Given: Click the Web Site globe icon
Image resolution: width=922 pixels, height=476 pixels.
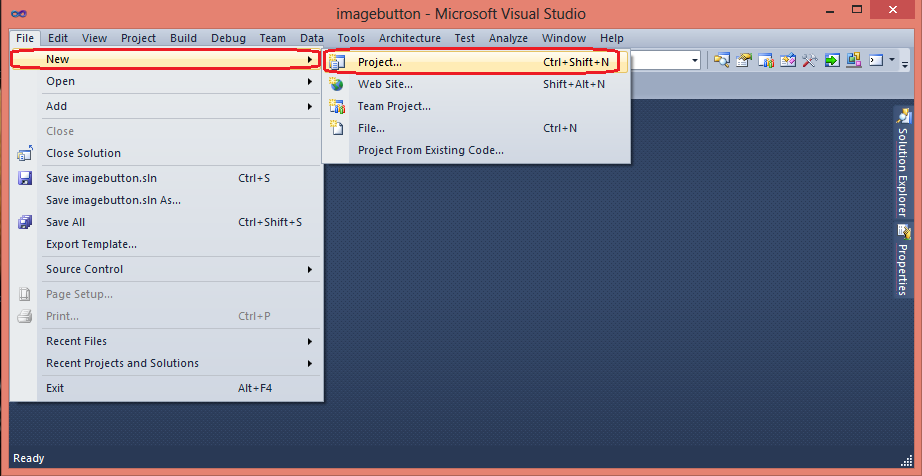Looking at the screenshot, I should pyautogui.click(x=336, y=84).
